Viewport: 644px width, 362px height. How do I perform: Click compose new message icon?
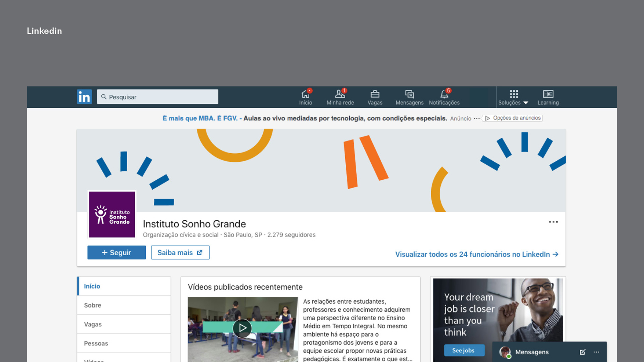[x=582, y=352]
